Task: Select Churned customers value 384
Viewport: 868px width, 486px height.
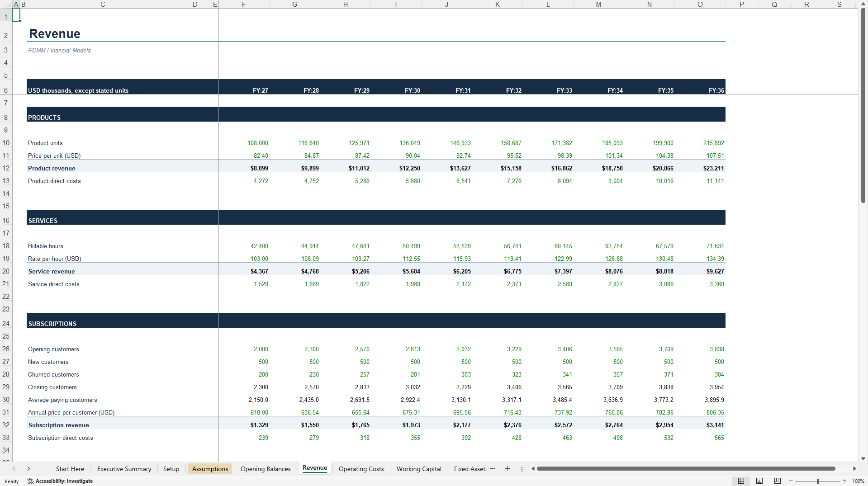Action: (x=719, y=374)
